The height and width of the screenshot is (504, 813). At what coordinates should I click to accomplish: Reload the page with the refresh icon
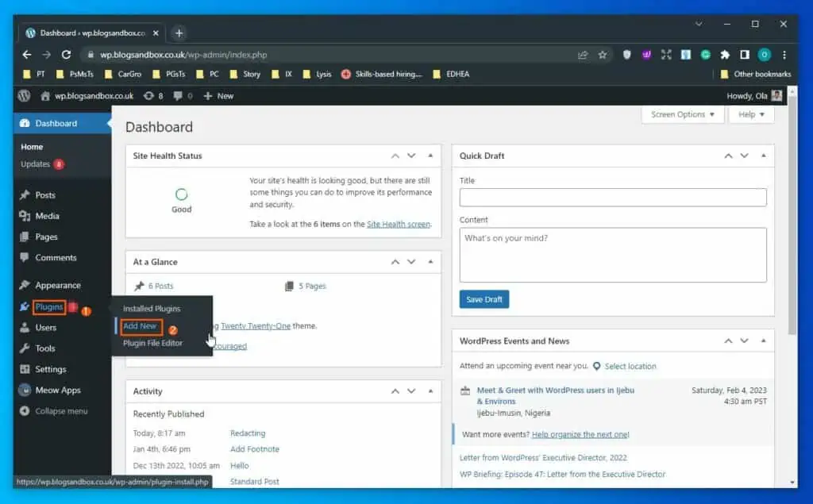[x=67, y=55]
